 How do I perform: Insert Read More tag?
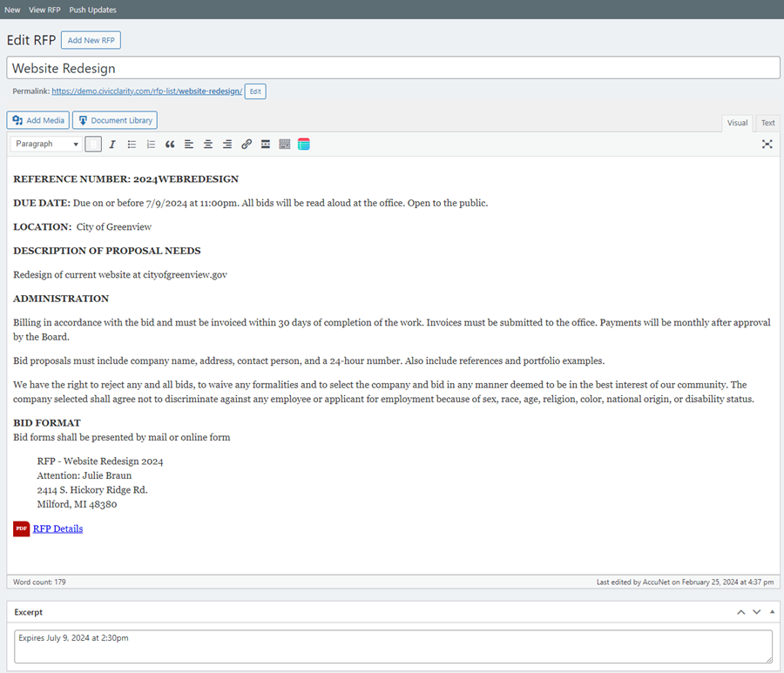[266, 145]
